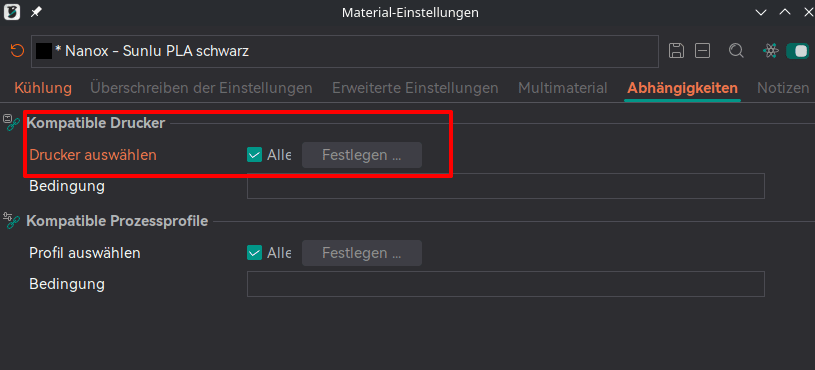Click the link icon beside Kompatible Prozessprofile

(12, 221)
